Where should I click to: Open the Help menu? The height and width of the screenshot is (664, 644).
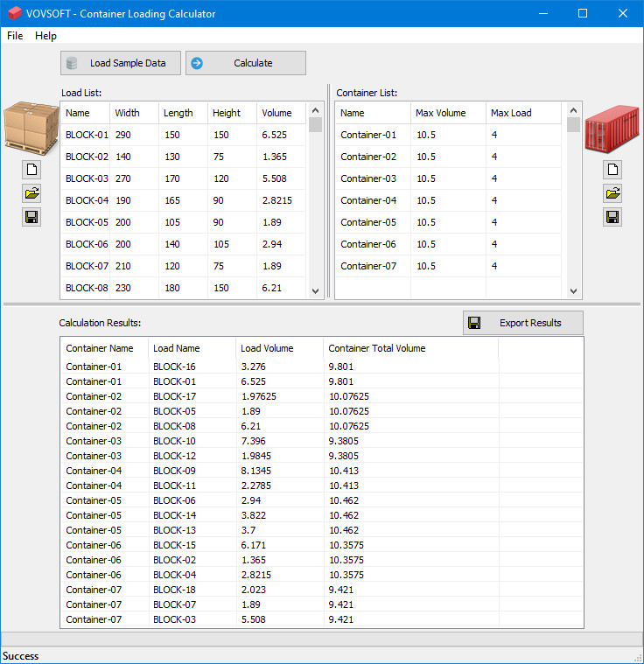coord(45,36)
